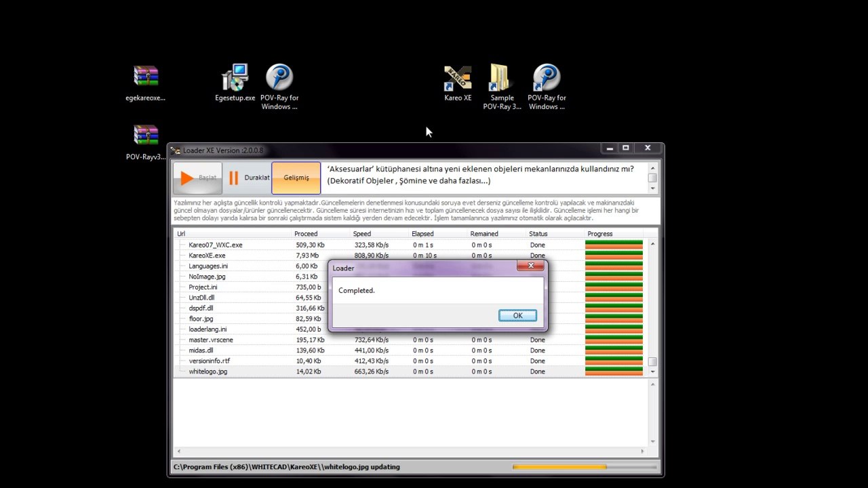Select the midas.dll file entry
Viewport: 868px width, 488px height.
201,350
